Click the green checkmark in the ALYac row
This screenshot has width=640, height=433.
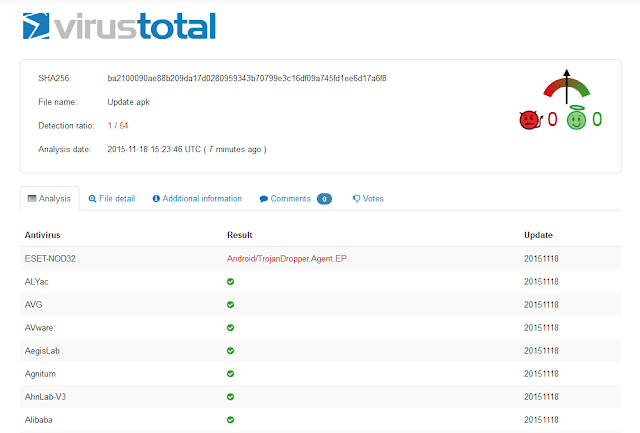(231, 282)
